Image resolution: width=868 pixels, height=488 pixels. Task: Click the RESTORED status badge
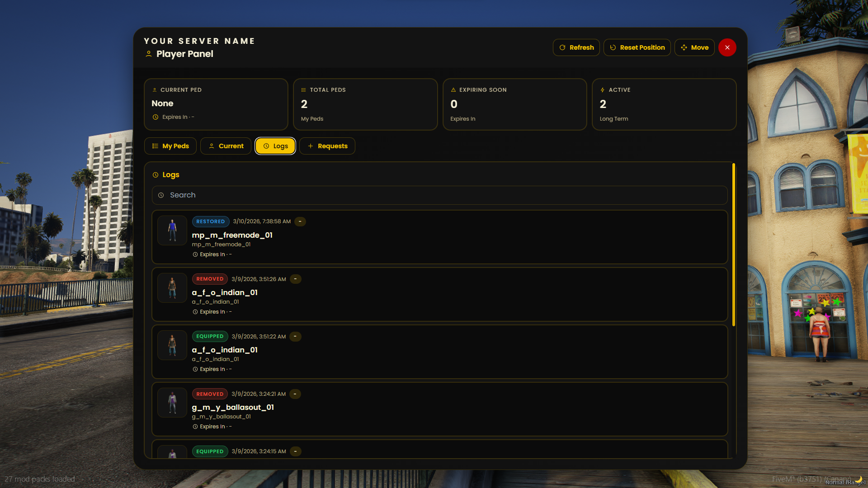tap(211, 221)
